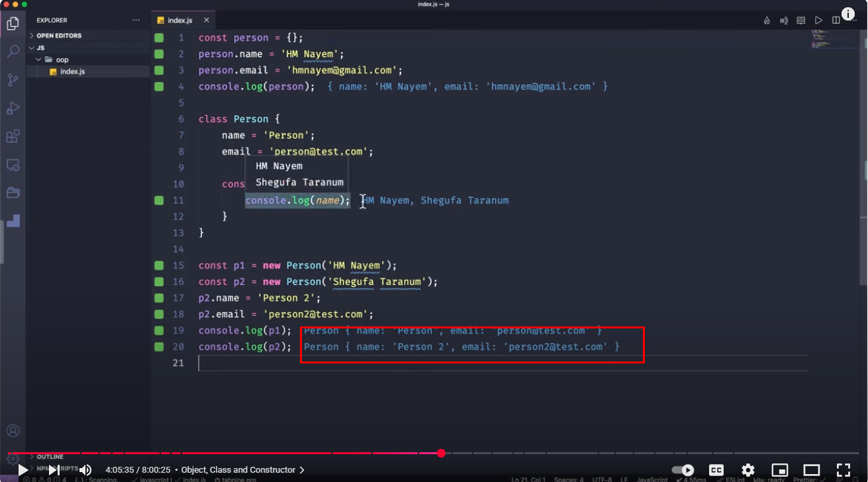This screenshot has width=868, height=482.
Task: Select index.js in the file tree
Action: (x=72, y=72)
